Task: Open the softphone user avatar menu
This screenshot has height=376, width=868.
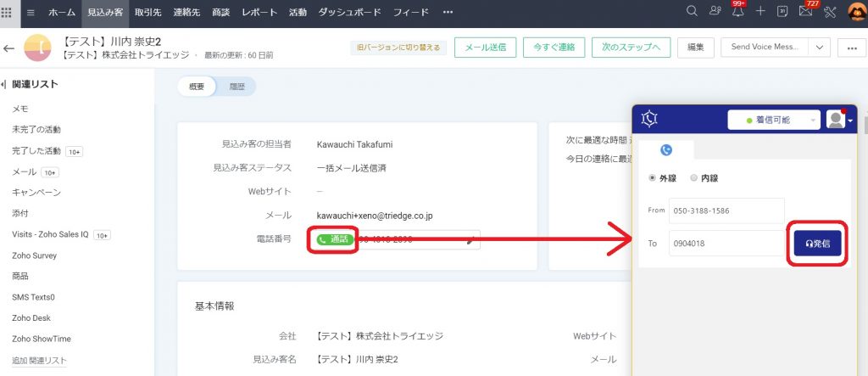Action: [x=839, y=119]
